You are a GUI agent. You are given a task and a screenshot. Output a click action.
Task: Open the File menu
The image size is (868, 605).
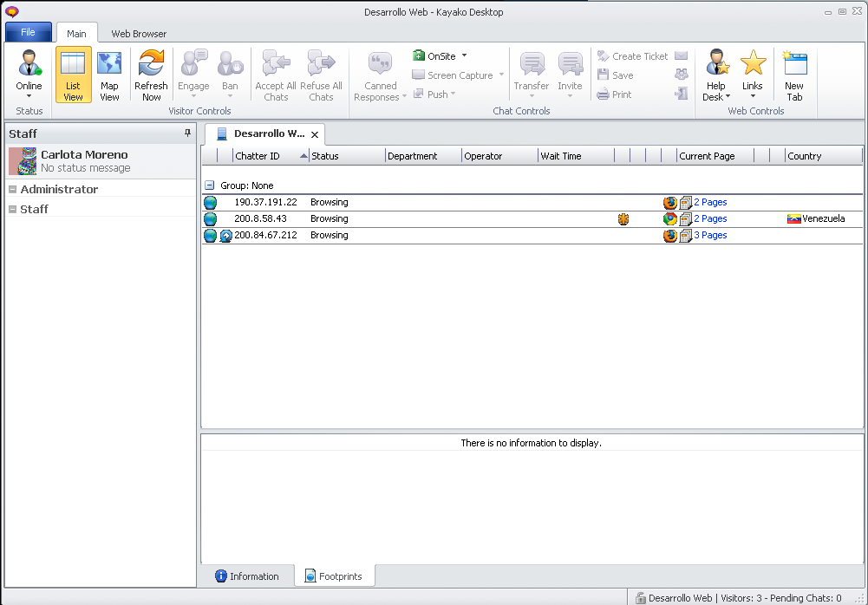[x=29, y=33]
